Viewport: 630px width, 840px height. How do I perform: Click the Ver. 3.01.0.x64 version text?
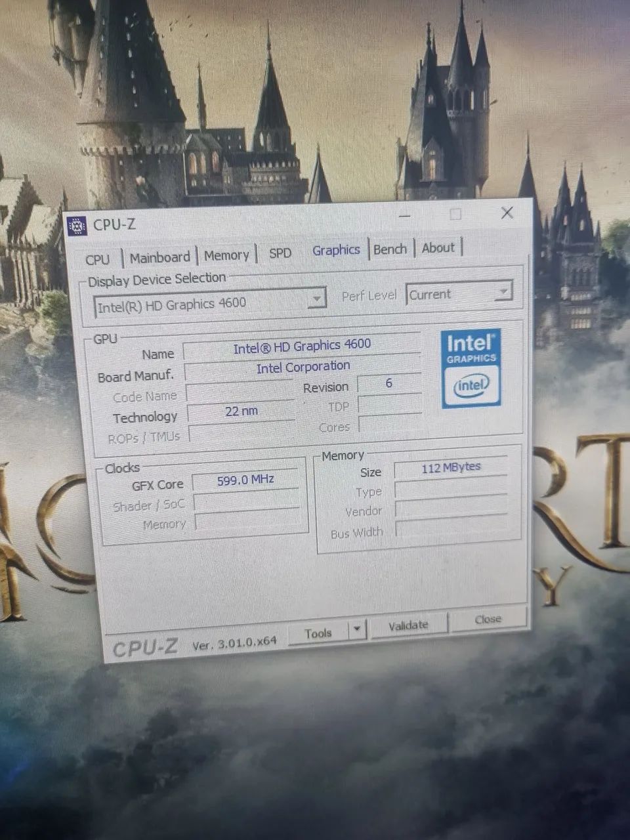[234, 644]
